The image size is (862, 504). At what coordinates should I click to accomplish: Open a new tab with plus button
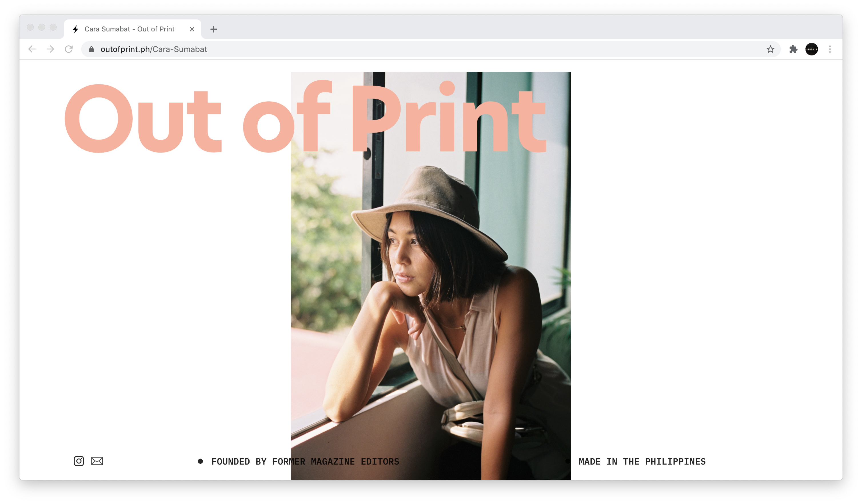(x=214, y=29)
